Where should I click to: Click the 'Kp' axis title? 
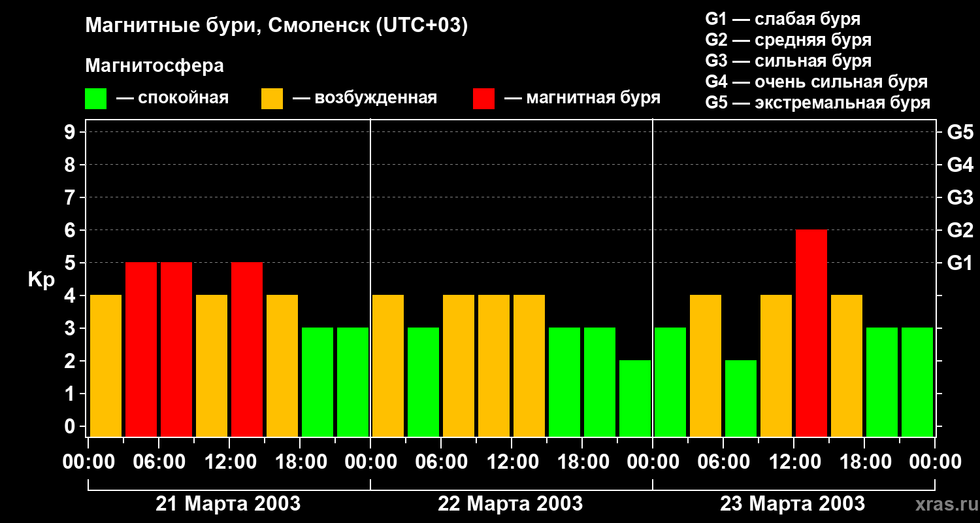click(x=41, y=280)
